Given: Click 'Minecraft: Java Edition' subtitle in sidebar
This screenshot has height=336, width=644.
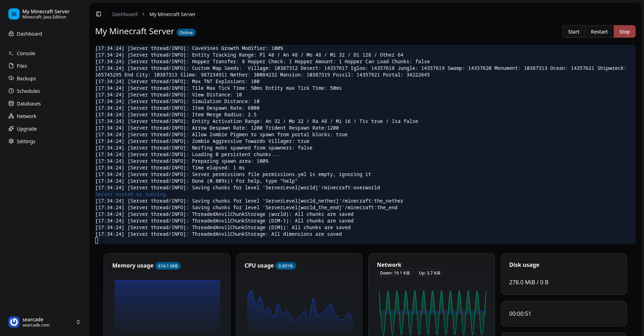Looking at the screenshot, I should click(44, 17).
